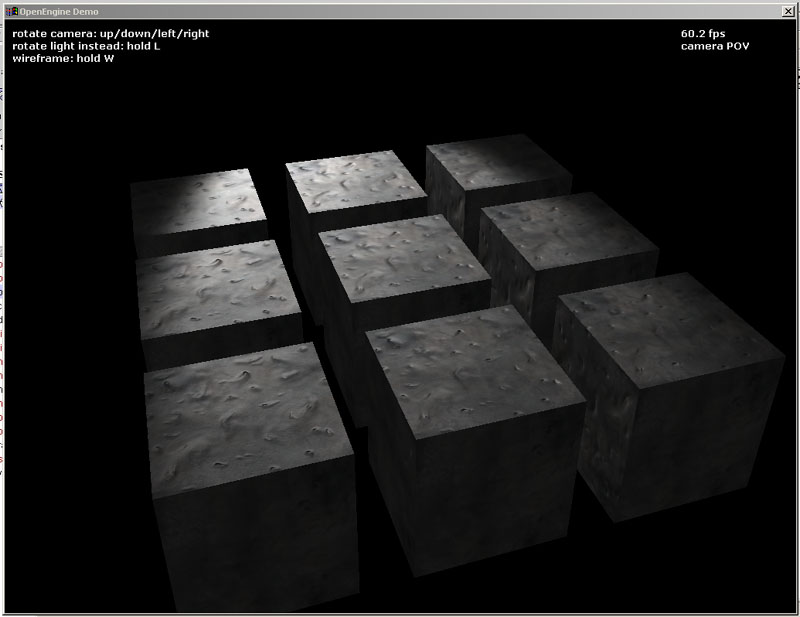
Task: Click 'rotate camera: up/down/left/right' hint
Action: tap(111, 34)
